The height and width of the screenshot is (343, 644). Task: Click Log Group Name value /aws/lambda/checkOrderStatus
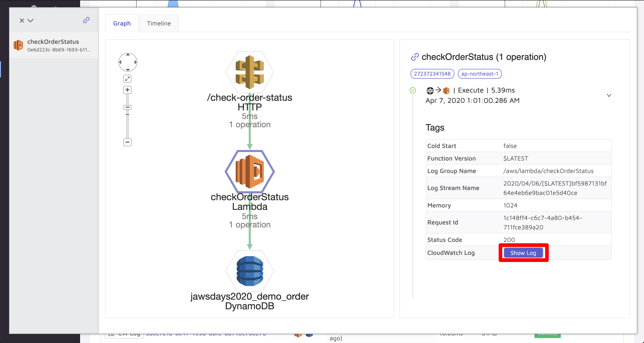[x=548, y=171]
